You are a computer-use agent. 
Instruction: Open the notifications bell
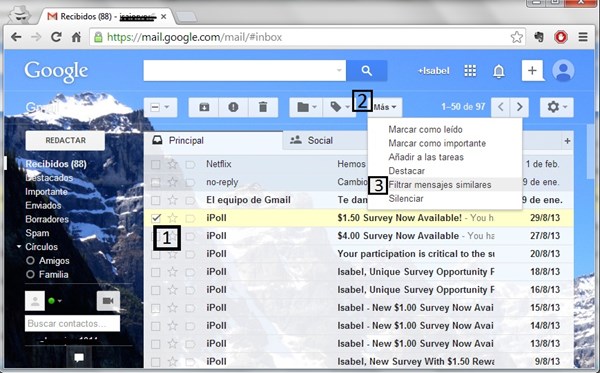pos(499,71)
